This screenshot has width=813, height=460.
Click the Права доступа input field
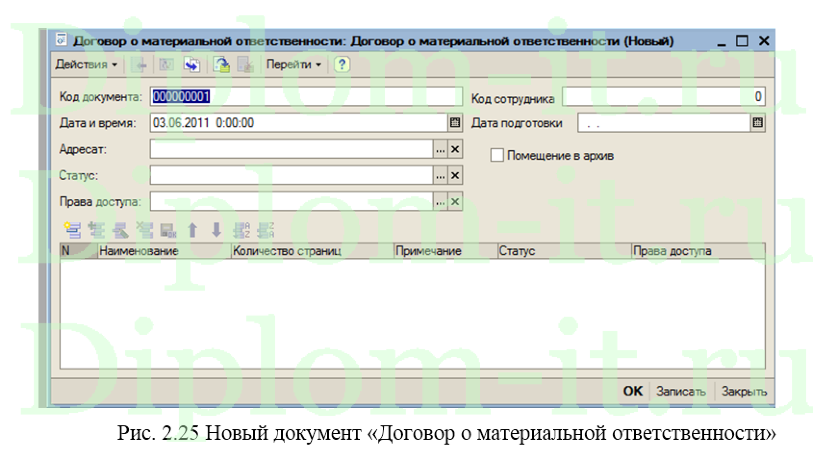click(291, 202)
